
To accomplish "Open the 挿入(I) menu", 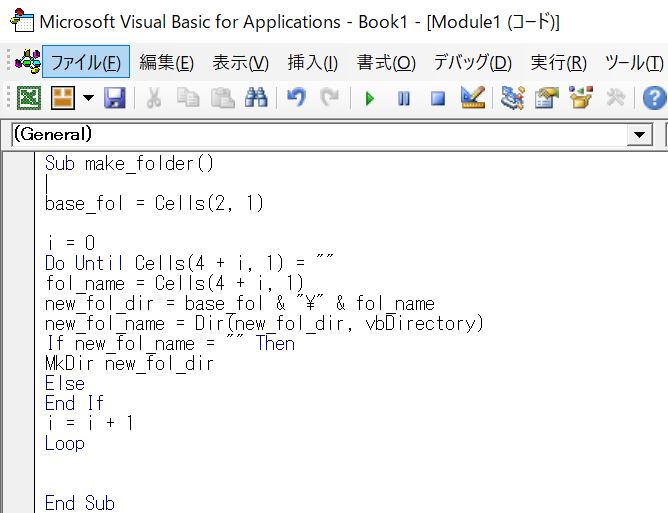I will tap(313, 63).
